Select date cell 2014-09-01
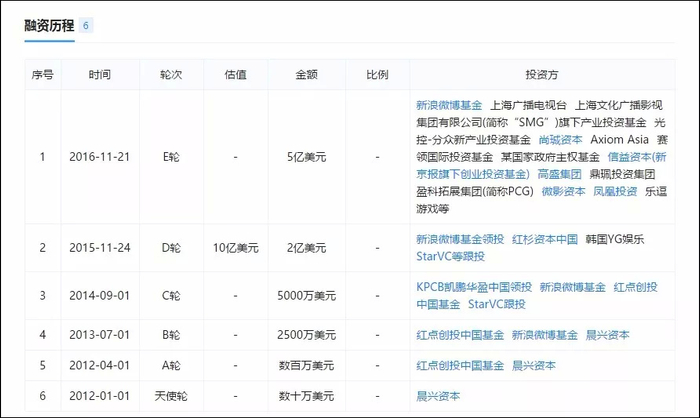700x418 pixels. coord(100,296)
